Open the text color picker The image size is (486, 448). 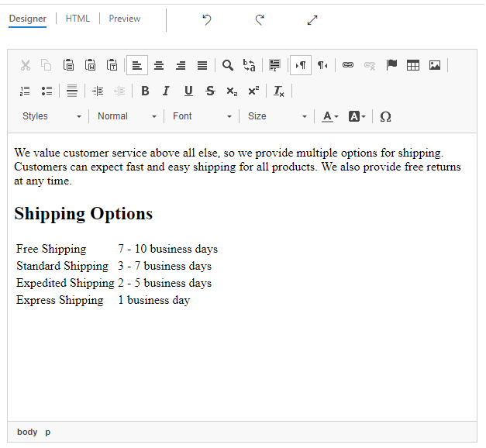coord(329,116)
